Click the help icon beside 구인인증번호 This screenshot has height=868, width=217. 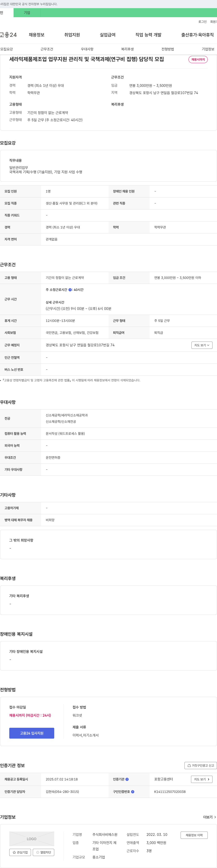coord(132,792)
